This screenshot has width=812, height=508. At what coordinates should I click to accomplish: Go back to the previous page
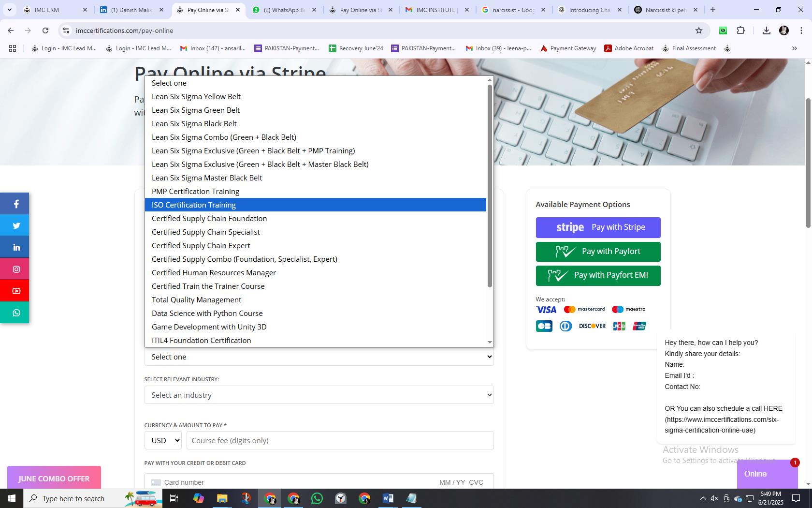tap(11, 30)
